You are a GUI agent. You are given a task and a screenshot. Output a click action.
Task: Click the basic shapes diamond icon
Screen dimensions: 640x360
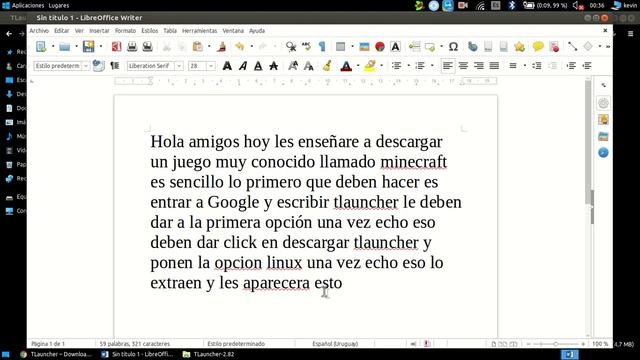[x=588, y=47]
